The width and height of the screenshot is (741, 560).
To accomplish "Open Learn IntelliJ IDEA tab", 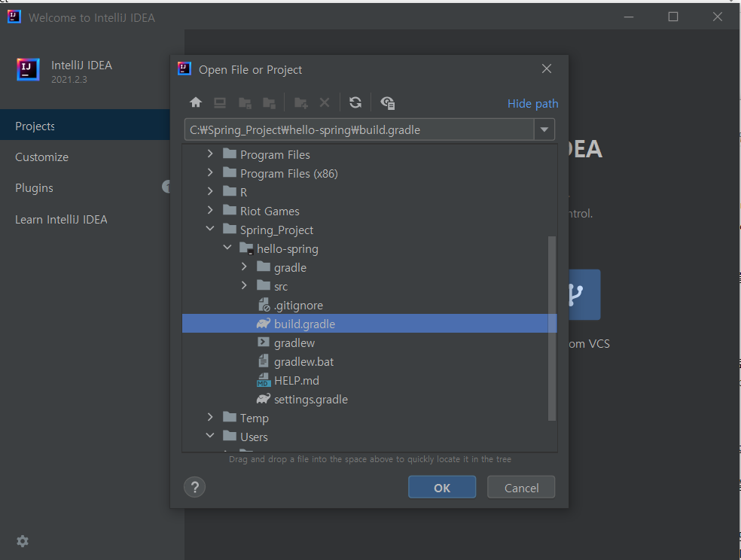I will pyautogui.click(x=85, y=220).
